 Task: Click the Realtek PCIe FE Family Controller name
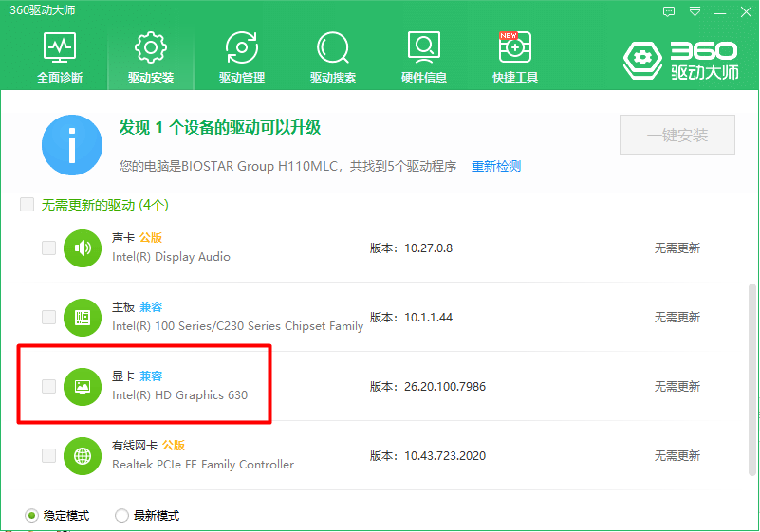(x=203, y=465)
